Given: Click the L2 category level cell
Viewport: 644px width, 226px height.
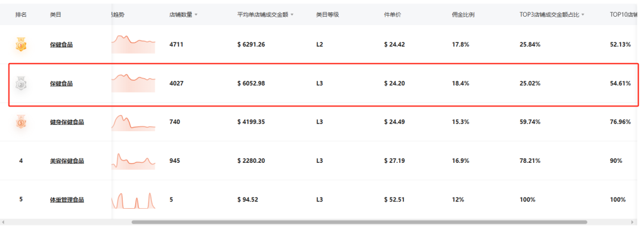Looking at the screenshot, I should pyautogui.click(x=320, y=45).
